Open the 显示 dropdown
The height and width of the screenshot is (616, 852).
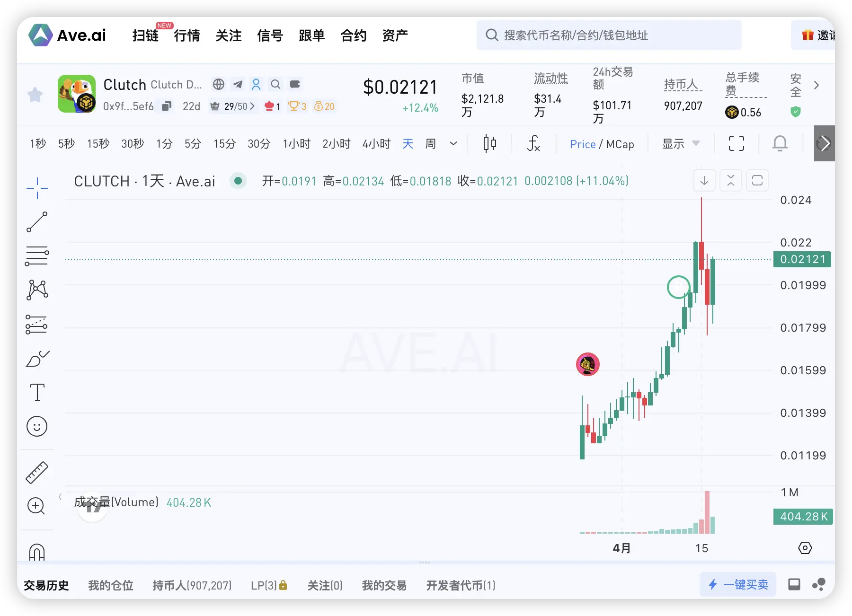(x=681, y=144)
